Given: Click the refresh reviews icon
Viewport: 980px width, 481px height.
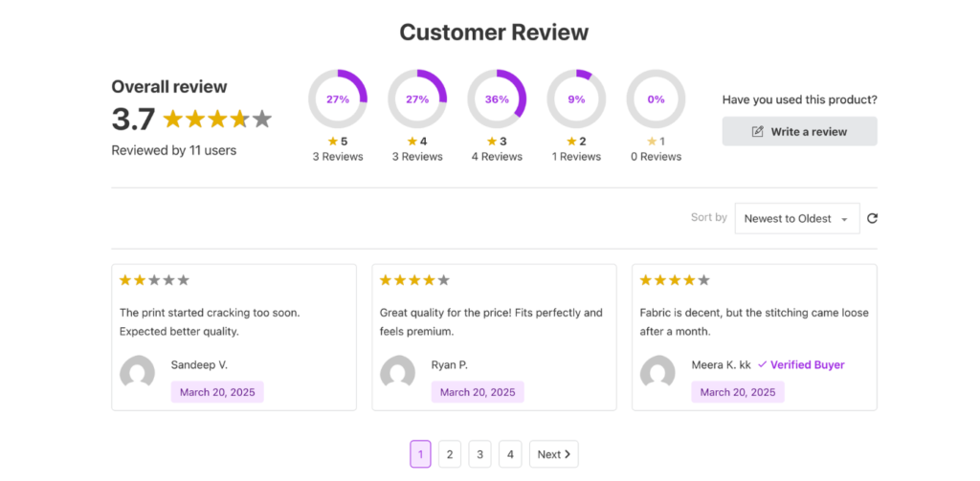Looking at the screenshot, I should pos(872,218).
